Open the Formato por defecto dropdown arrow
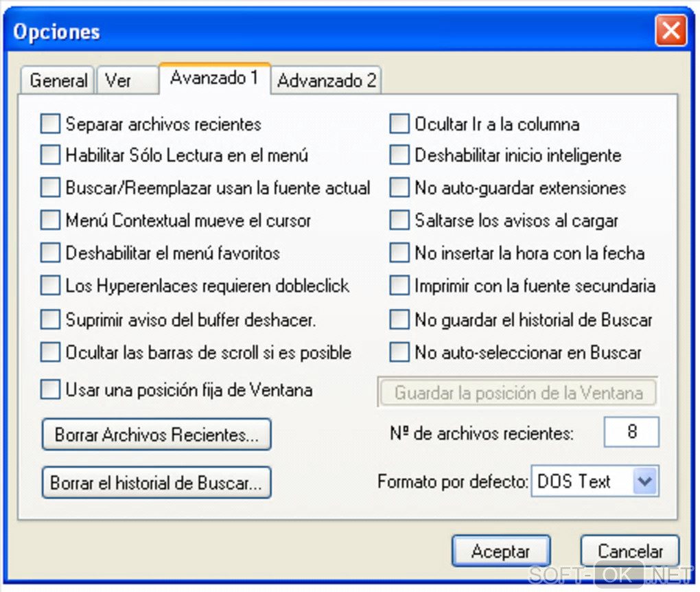This screenshot has width=700, height=592. pos(645,481)
